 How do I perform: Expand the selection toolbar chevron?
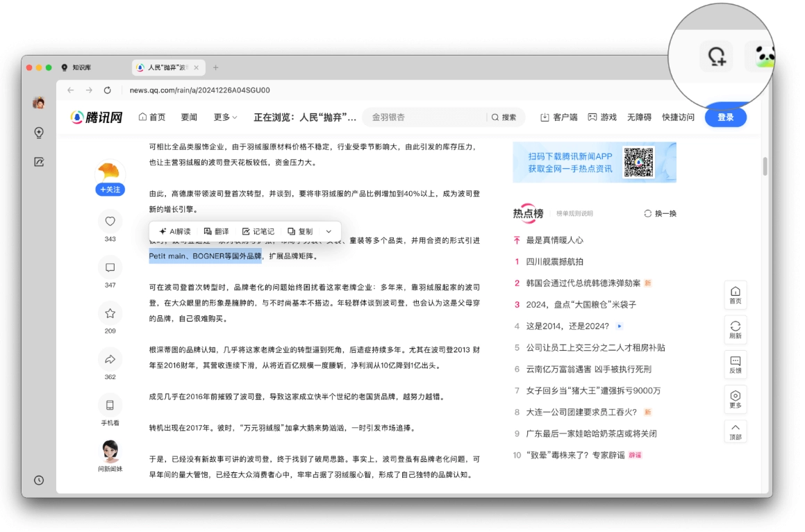pyautogui.click(x=329, y=231)
